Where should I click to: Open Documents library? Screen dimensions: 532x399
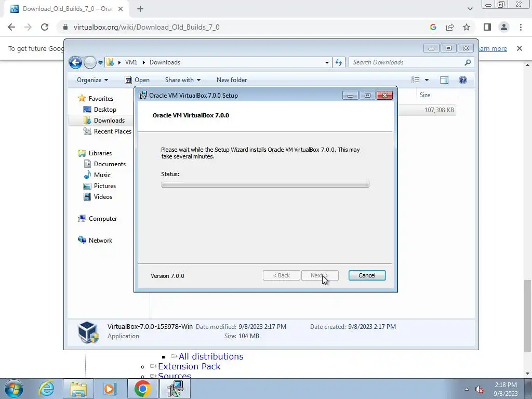pos(104,164)
